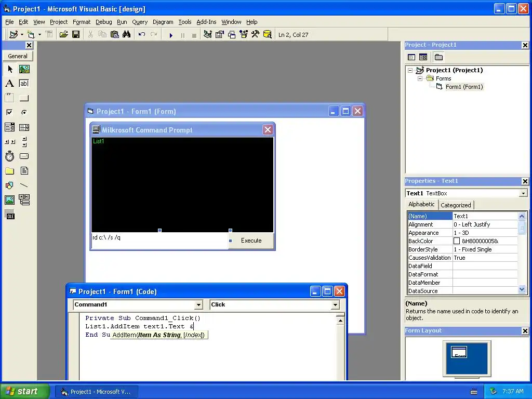Viewport: 532px width, 399px height.
Task: Click View Code in Project panel
Action: [x=411, y=57]
